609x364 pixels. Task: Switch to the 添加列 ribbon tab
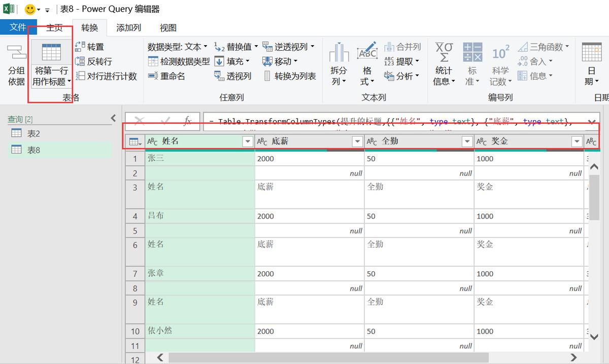pos(128,28)
